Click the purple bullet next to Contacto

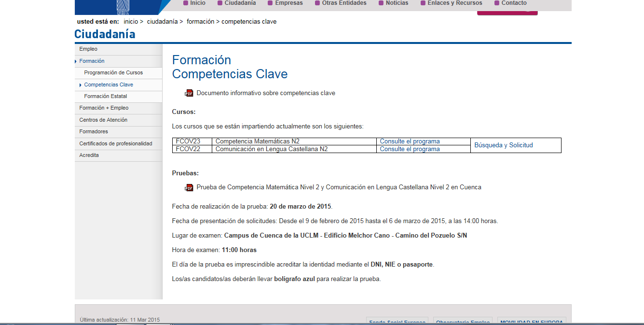497,3
